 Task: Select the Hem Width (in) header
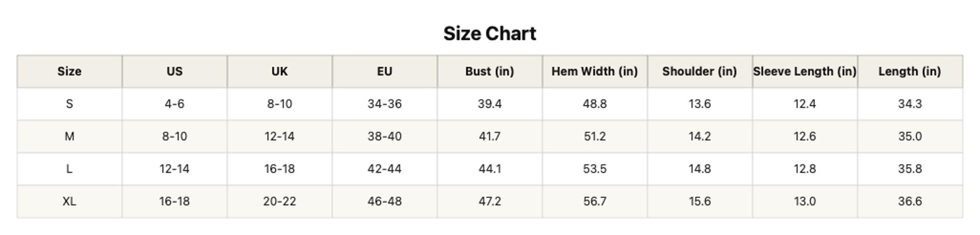(595, 71)
